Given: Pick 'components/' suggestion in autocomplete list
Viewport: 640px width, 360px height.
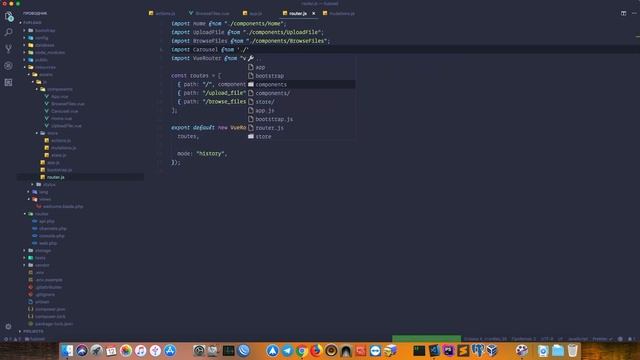Looking at the screenshot, I should pos(301,93).
